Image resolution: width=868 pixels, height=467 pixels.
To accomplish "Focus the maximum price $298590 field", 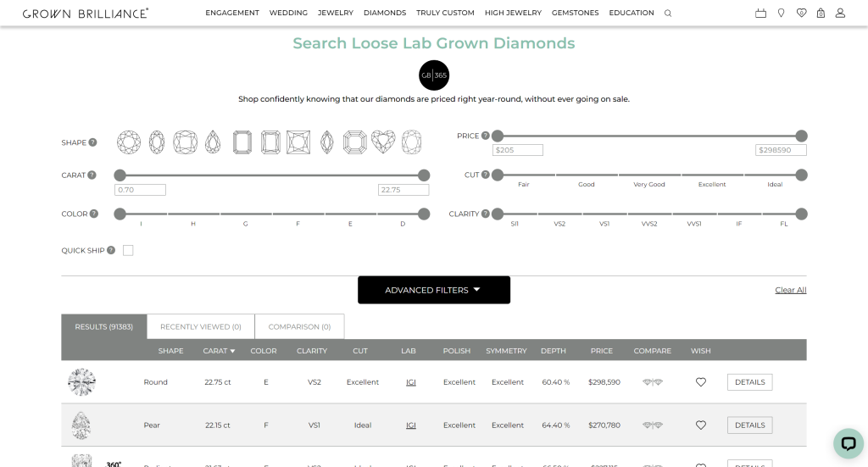I will point(781,150).
